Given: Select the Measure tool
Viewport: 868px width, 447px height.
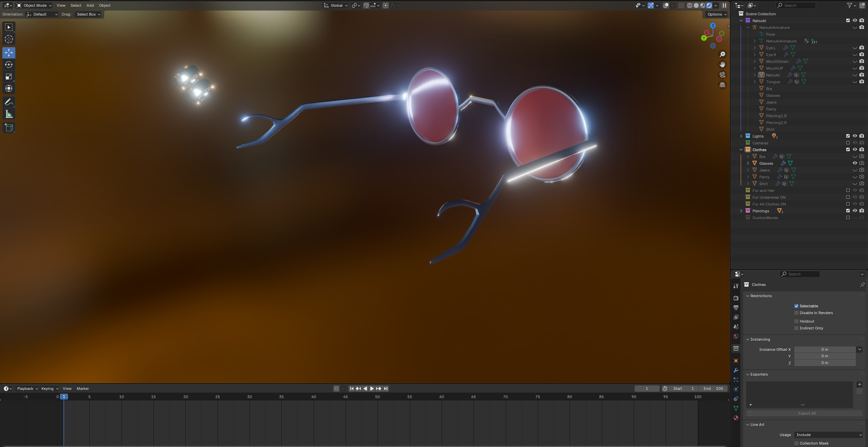Looking at the screenshot, I should pos(9,114).
